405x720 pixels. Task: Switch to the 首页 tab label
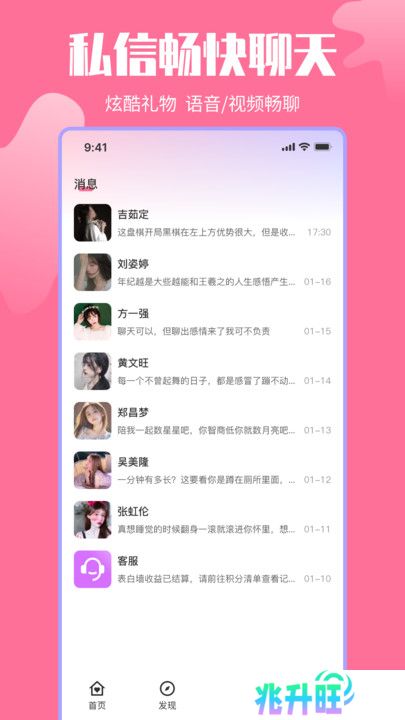pos(97,706)
